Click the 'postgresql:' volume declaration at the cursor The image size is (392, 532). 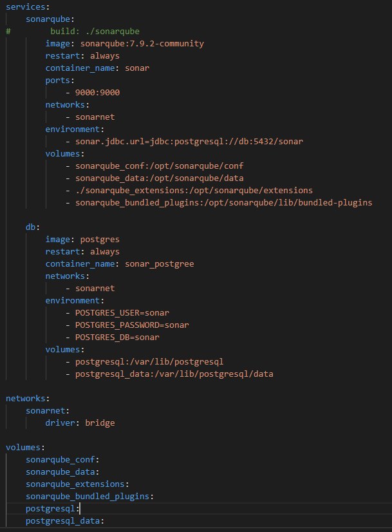[x=53, y=508]
